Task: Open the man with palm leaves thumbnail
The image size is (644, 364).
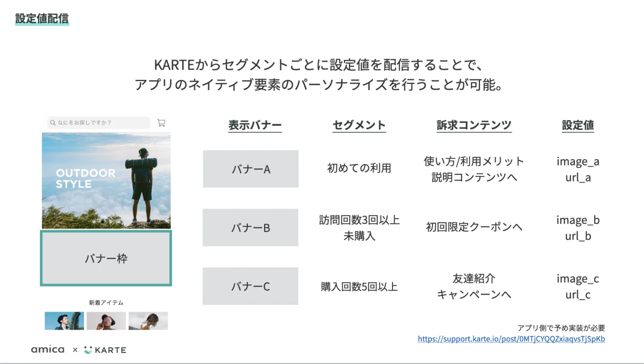Action: pos(64,321)
